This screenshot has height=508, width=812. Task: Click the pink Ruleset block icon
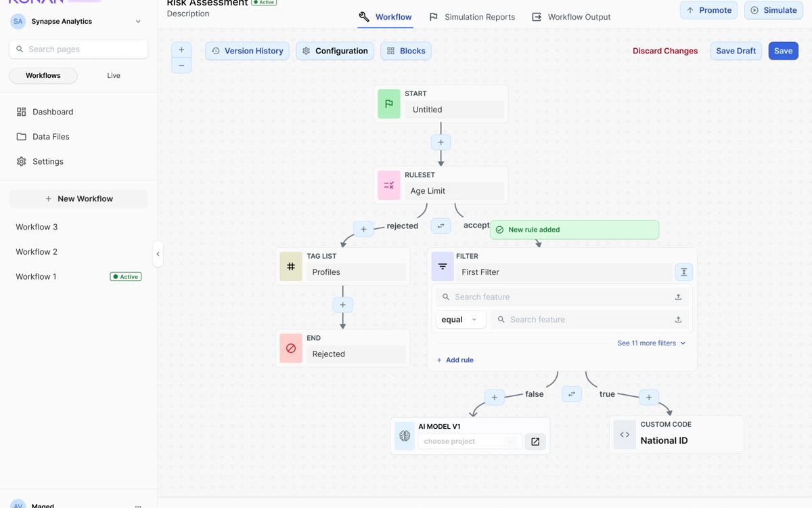pos(389,185)
